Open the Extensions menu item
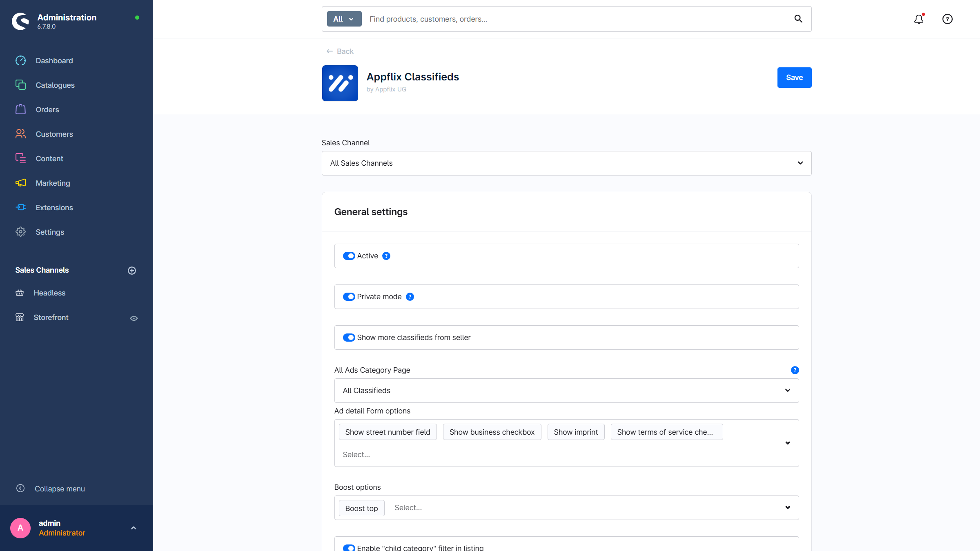Image resolution: width=980 pixels, height=551 pixels. [x=54, y=208]
